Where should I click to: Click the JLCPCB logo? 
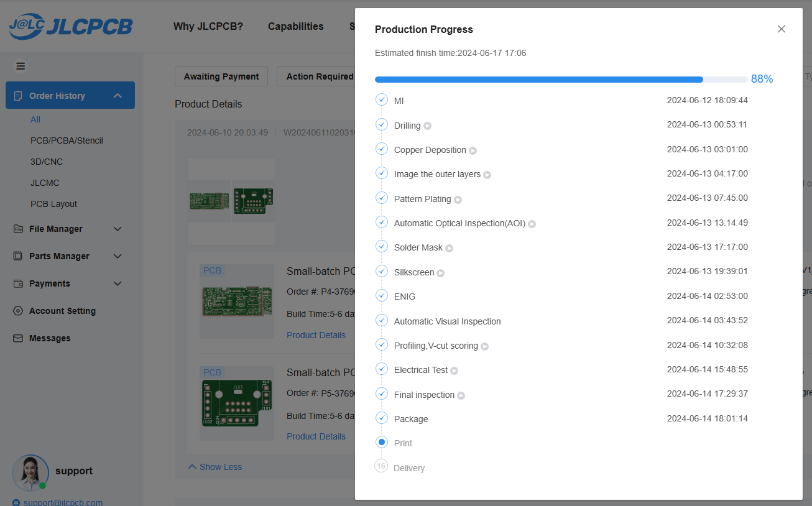tap(71, 26)
